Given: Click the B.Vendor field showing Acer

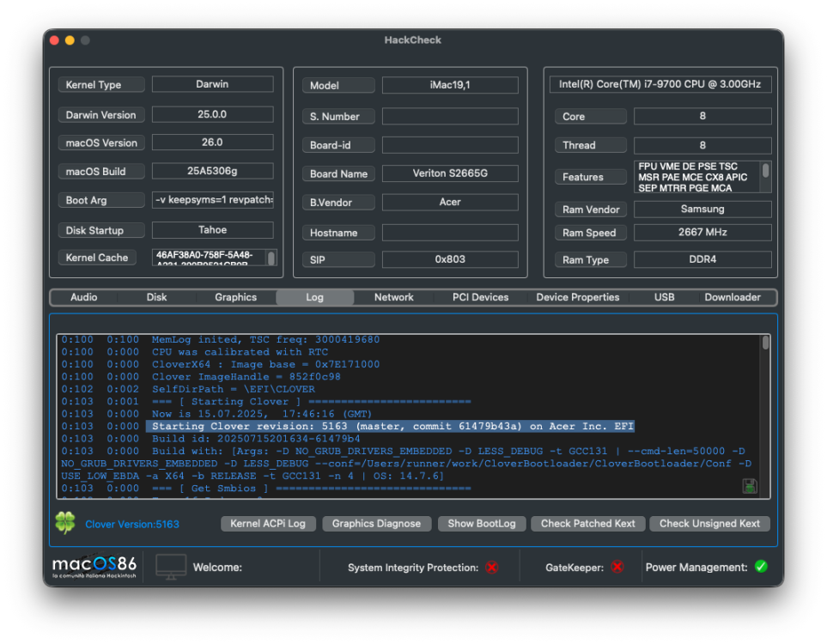Looking at the screenshot, I should (x=450, y=202).
